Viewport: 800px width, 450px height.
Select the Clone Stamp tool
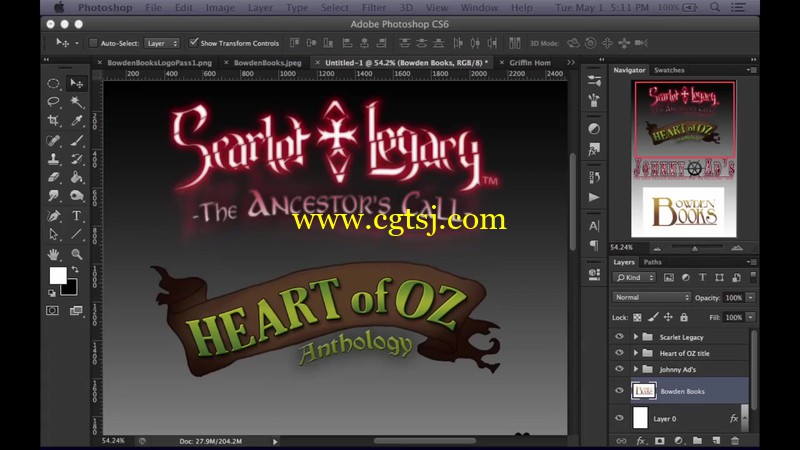coord(53,159)
